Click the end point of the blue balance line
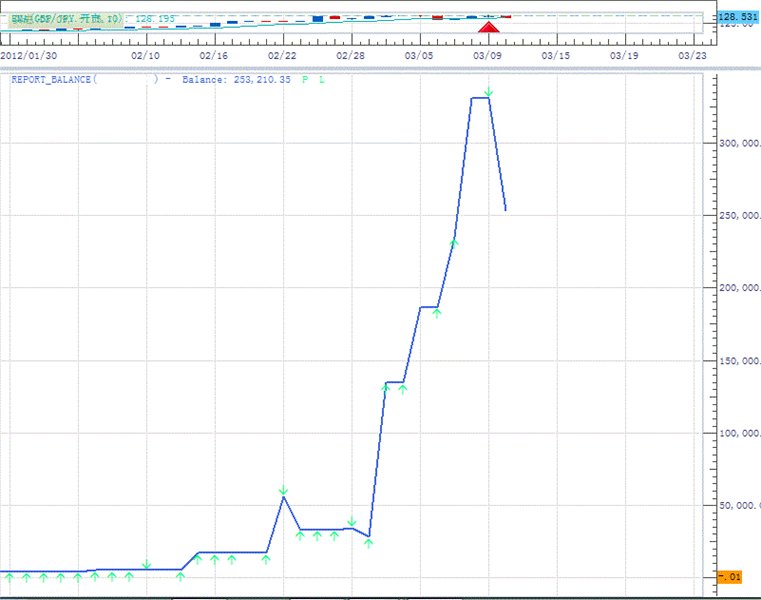Image resolution: width=761 pixels, height=600 pixels. click(x=506, y=209)
